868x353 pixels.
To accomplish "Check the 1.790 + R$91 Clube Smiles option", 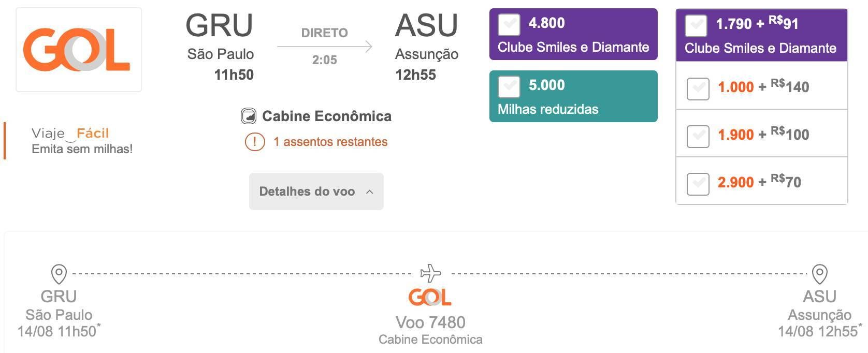I will [696, 25].
